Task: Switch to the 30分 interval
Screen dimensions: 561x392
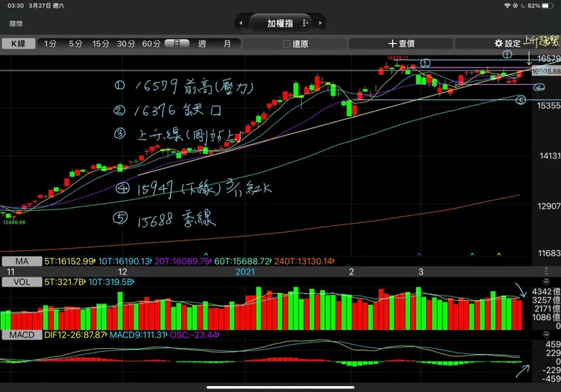Action: click(x=126, y=44)
